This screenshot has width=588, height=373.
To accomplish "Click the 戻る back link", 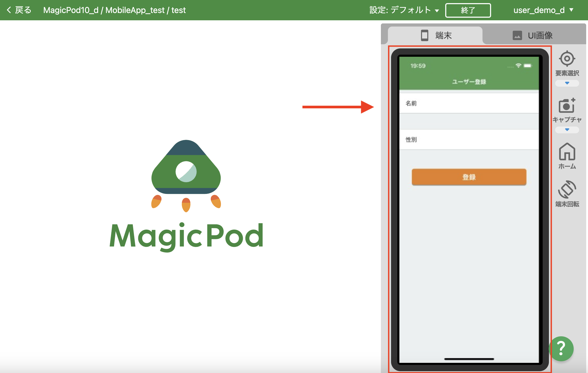I will click(19, 10).
